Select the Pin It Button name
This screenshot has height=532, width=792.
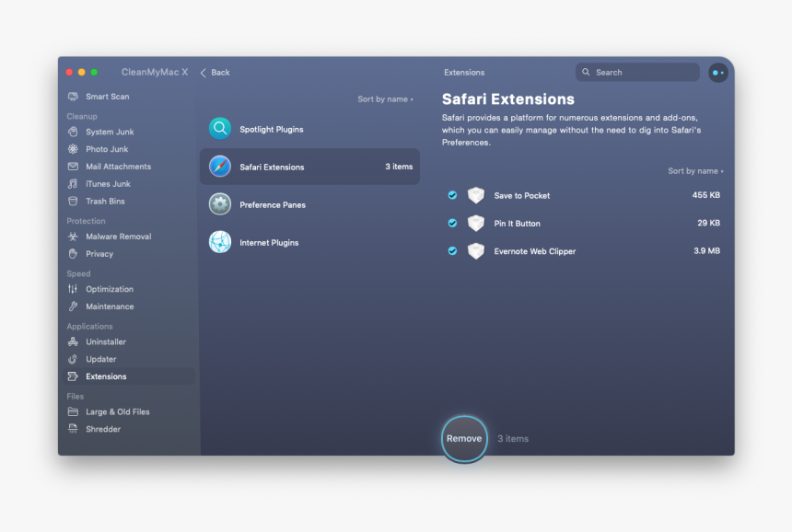coord(517,223)
